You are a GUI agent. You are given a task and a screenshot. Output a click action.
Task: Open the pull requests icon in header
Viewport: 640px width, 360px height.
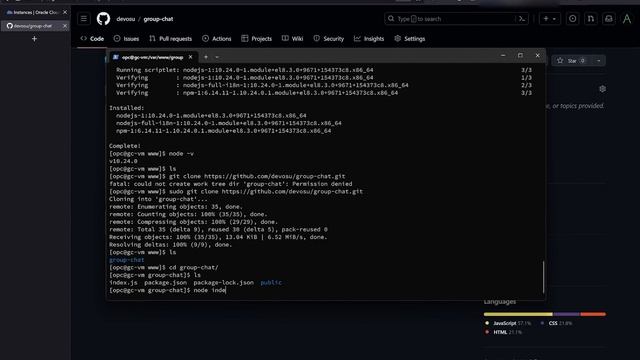(591, 19)
